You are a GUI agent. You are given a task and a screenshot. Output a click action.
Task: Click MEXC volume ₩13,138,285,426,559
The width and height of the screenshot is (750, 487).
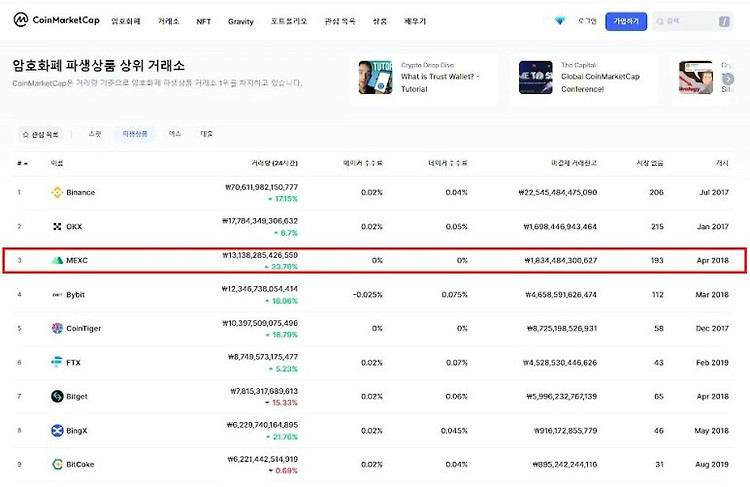(x=260, y=255)
